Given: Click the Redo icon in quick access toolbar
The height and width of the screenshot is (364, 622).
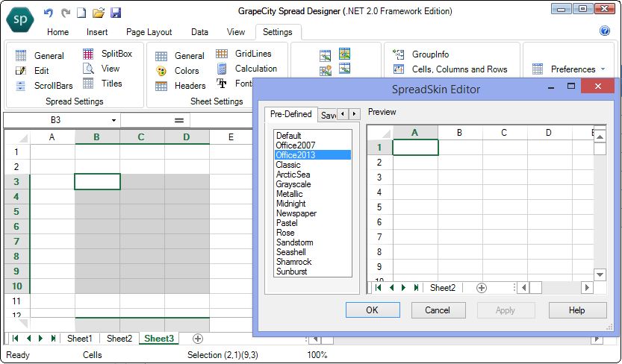Looking at the screenshot, I should (x=66, y=13).
